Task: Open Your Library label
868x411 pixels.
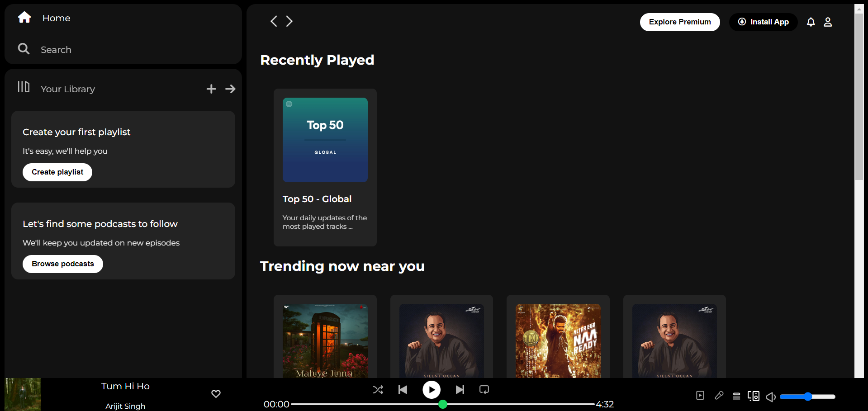Action: point(68,89)
